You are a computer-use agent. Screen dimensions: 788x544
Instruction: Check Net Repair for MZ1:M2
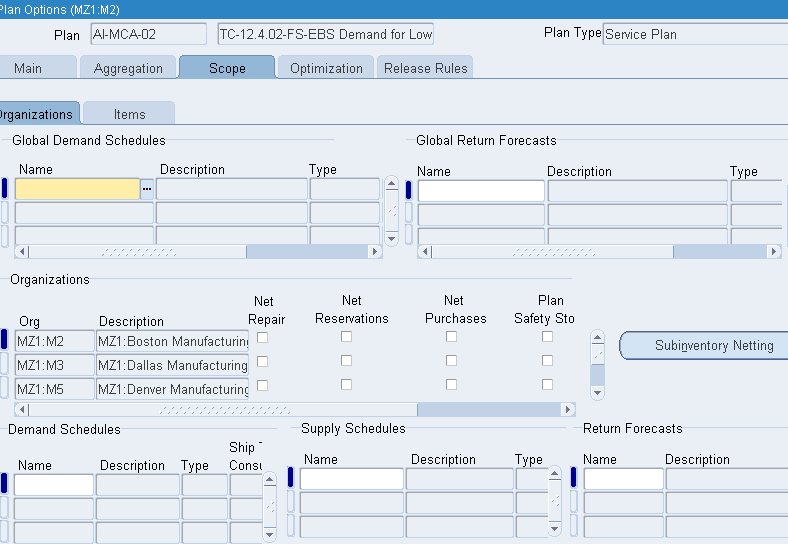click(262, 337)
